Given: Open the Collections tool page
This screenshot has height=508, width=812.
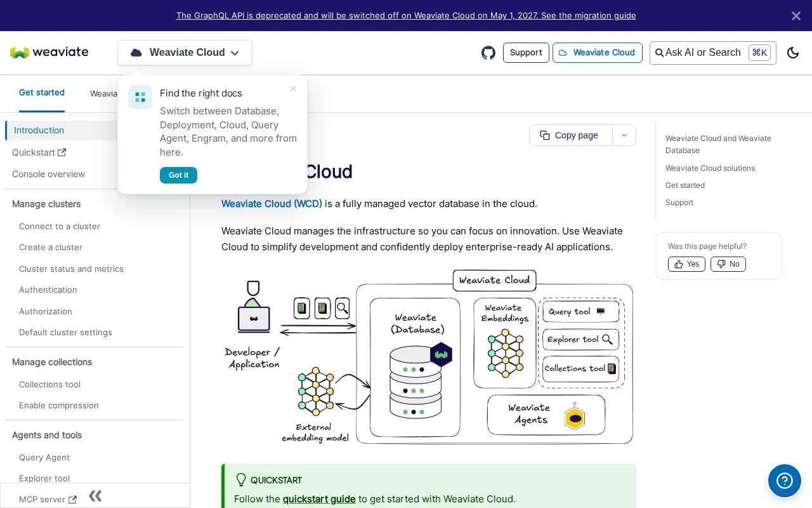Looking at the screenshot, I should coord(49,384).
